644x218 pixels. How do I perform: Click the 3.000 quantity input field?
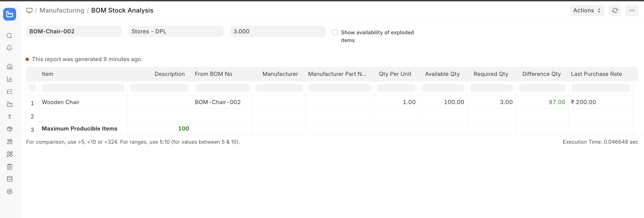pyautogui.click(x=278, y=32)
